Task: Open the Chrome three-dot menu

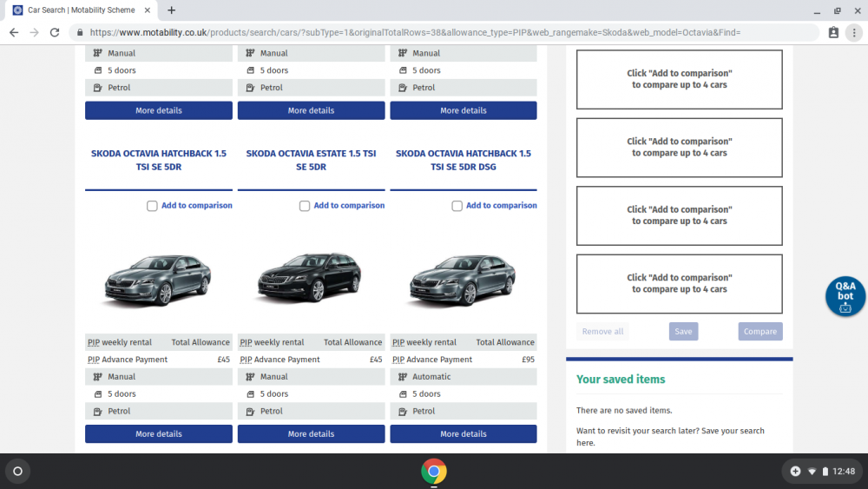Action: coord(854,33)
